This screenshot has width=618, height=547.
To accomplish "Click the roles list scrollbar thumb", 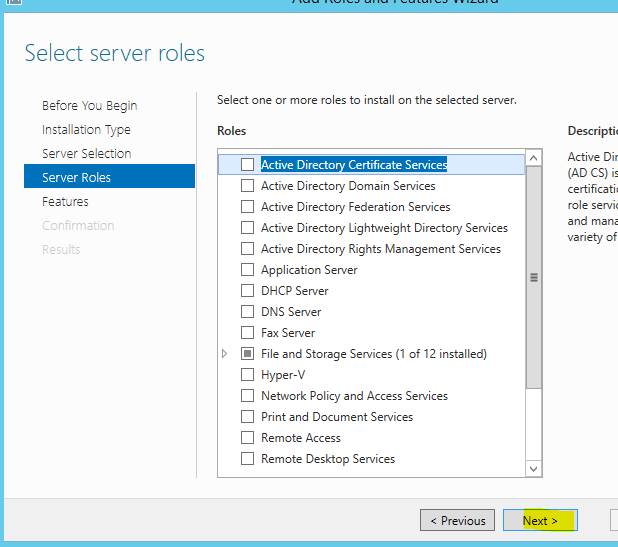I will [x=534, y=277].
